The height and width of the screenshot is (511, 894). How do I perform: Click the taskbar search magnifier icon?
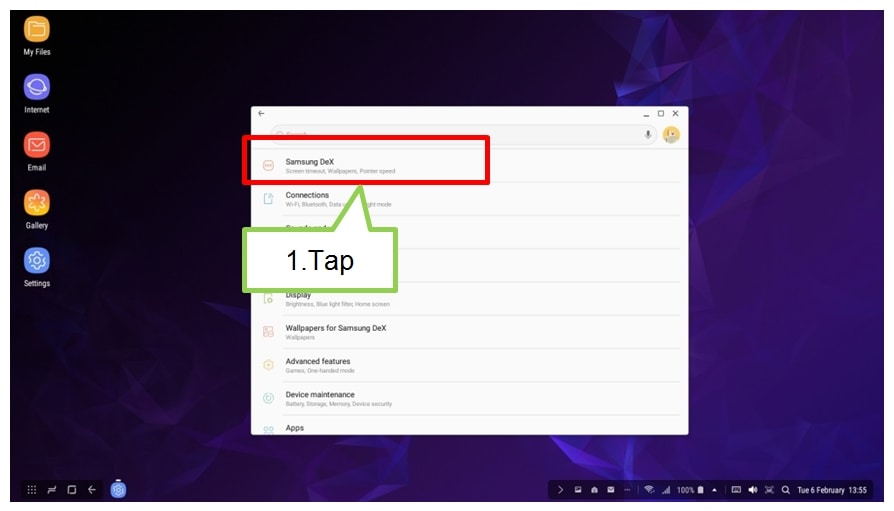[786, 489]
